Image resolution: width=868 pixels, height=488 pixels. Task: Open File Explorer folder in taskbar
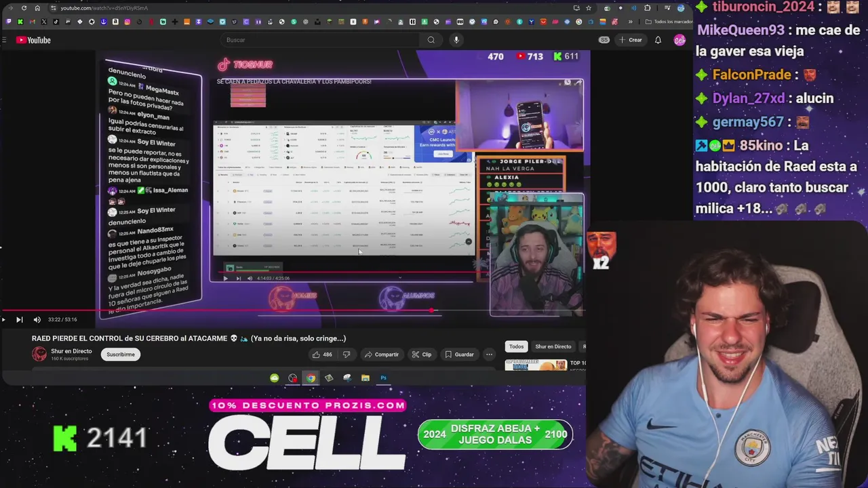pyautogui.click(x=365, y=378)
